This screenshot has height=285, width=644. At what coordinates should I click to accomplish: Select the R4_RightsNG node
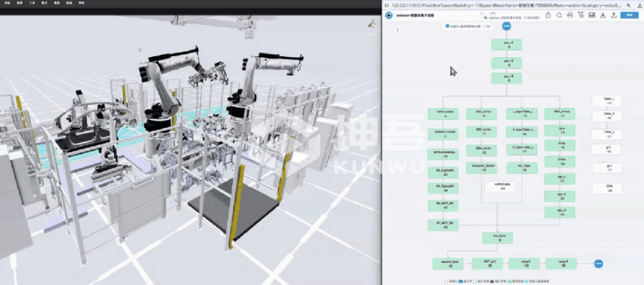pos(443,189)
